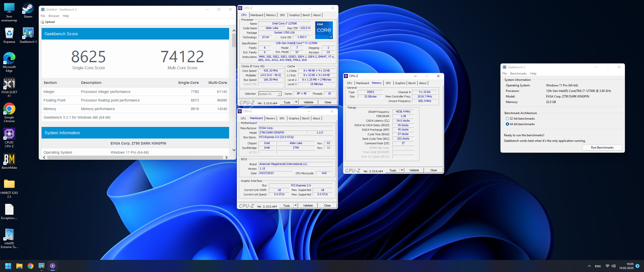The image size is (644, 272).
Task: Open File Explorer from the taskbar
Action: click(x=19, y=266)
